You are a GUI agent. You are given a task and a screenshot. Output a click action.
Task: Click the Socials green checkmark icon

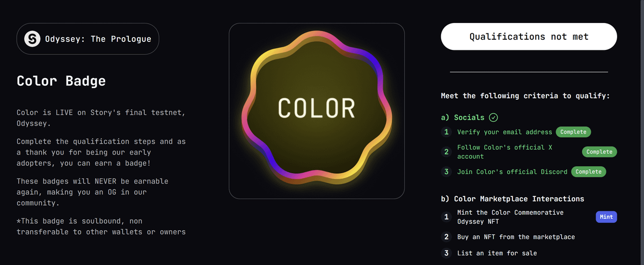click(493, 117)
